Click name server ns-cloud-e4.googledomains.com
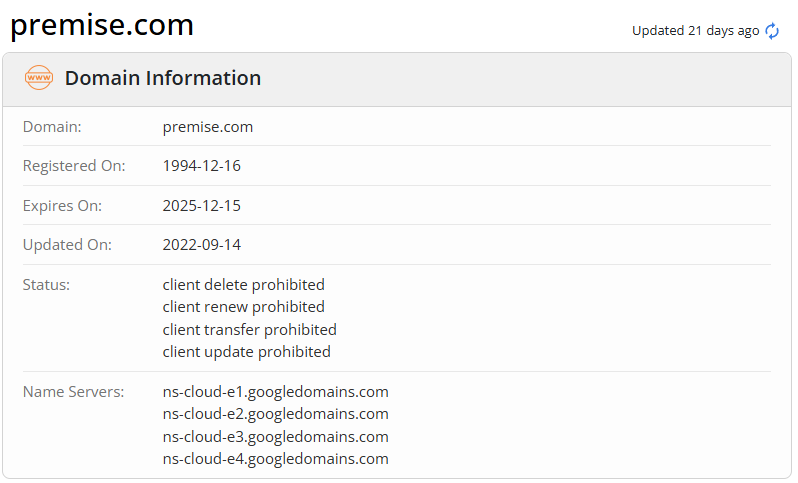 tap(276, 459)
